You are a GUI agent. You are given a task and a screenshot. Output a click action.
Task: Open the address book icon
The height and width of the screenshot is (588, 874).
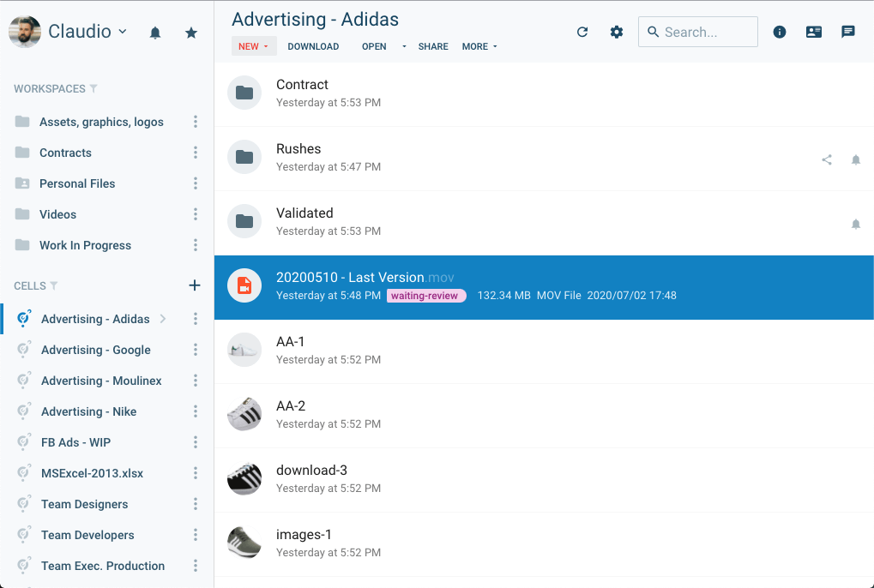point(813,31)
